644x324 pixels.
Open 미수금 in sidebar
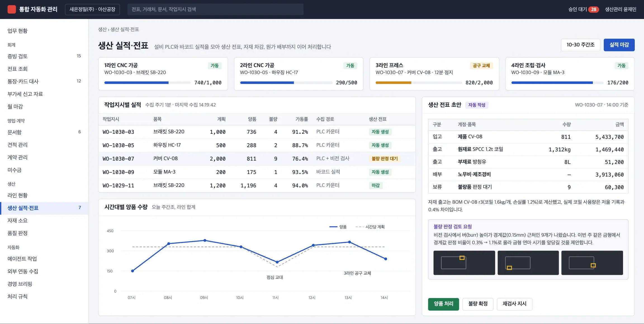click(x=44, y=170)
